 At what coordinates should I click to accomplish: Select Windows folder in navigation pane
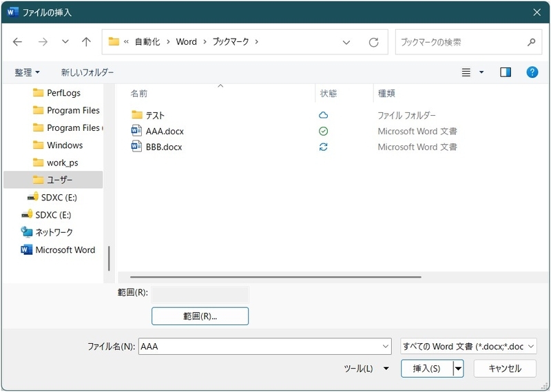(58, 145)
